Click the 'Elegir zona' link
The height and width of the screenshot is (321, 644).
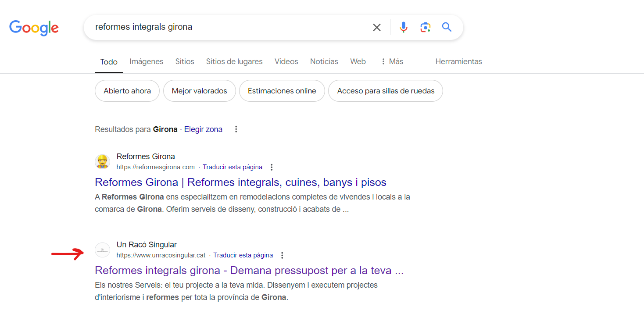pos(203,129)
